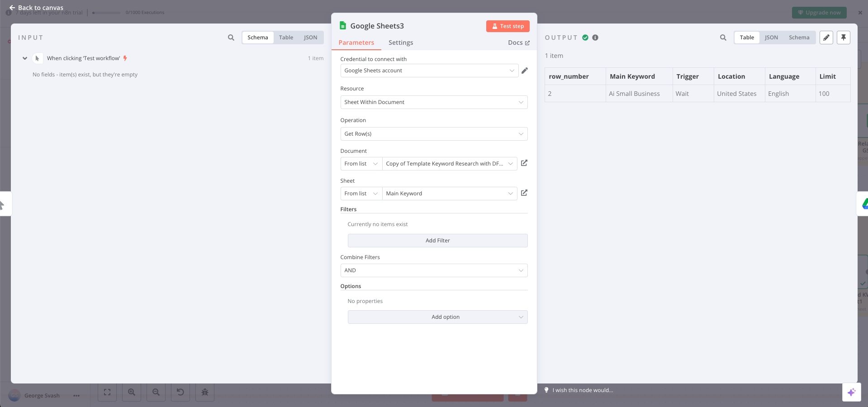The width and height of the screenshot is (868, 407).
Task: Choose sheet from Main Keyword dropdown
Action: click(450, 194)
